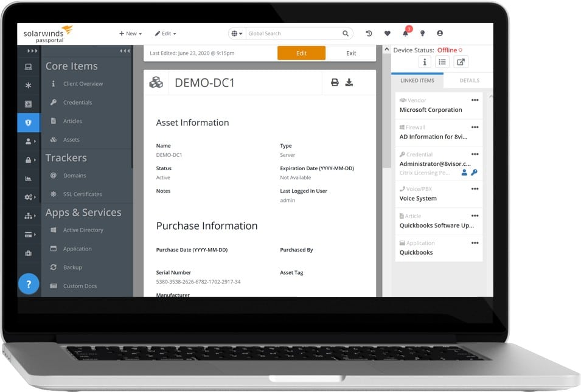Open Client Overview in sidebar

(x=83, y=84)
